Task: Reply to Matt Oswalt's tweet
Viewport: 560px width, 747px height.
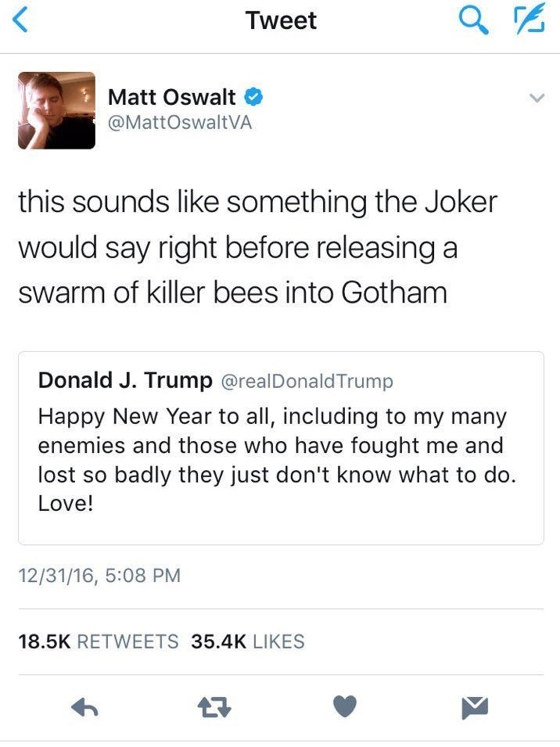Action: tap(84, 708)
